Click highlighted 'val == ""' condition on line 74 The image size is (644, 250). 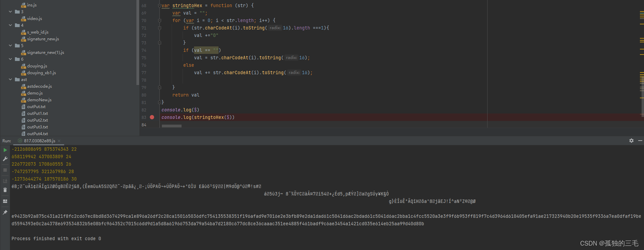coord(206,50)
